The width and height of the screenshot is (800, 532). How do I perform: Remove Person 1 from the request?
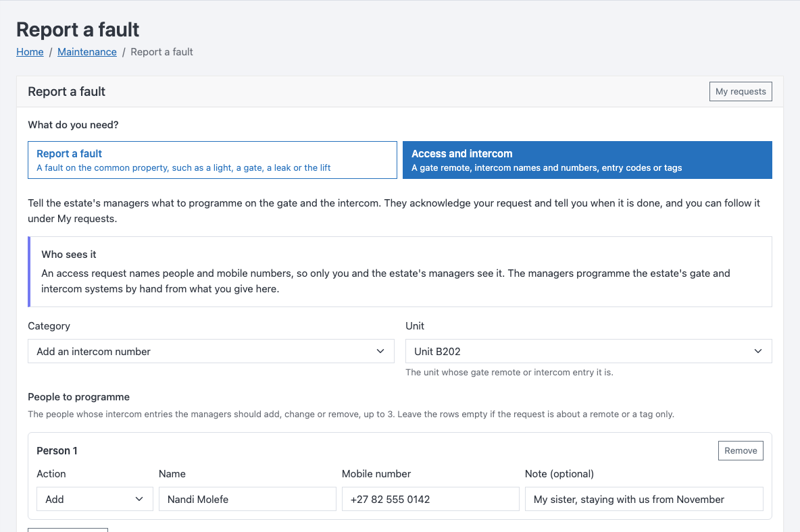741,451
